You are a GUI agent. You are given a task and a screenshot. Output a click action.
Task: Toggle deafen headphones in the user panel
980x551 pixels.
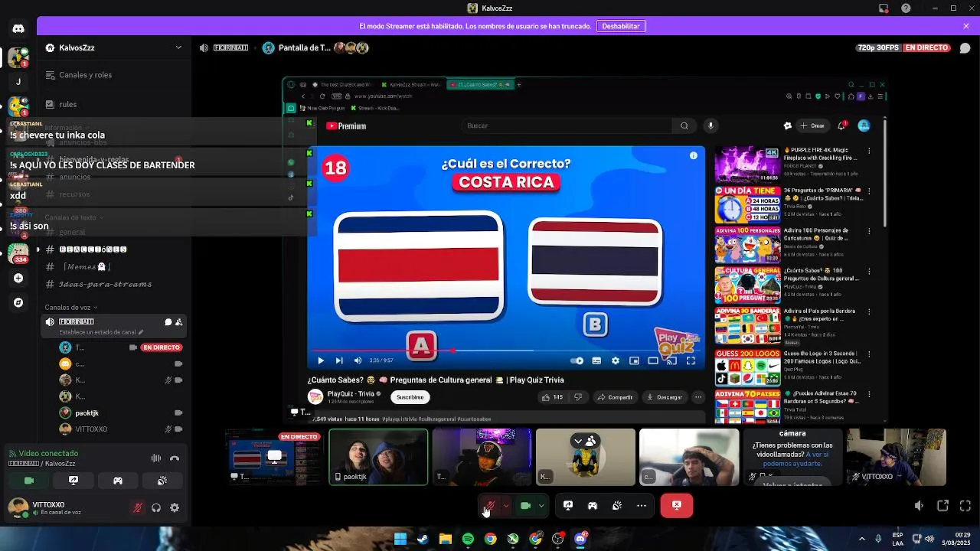point(156,507)
